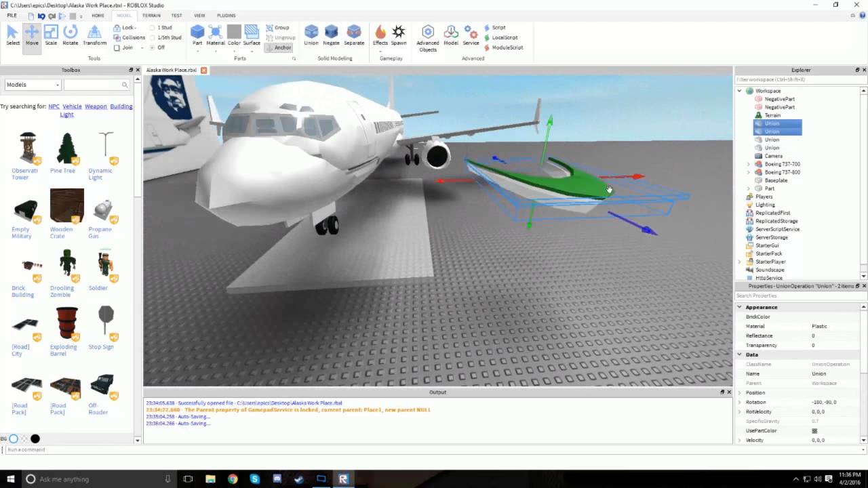The image size is (868, 488).
Task: Search toolbox for NPC
Action: tap(54, 106)
